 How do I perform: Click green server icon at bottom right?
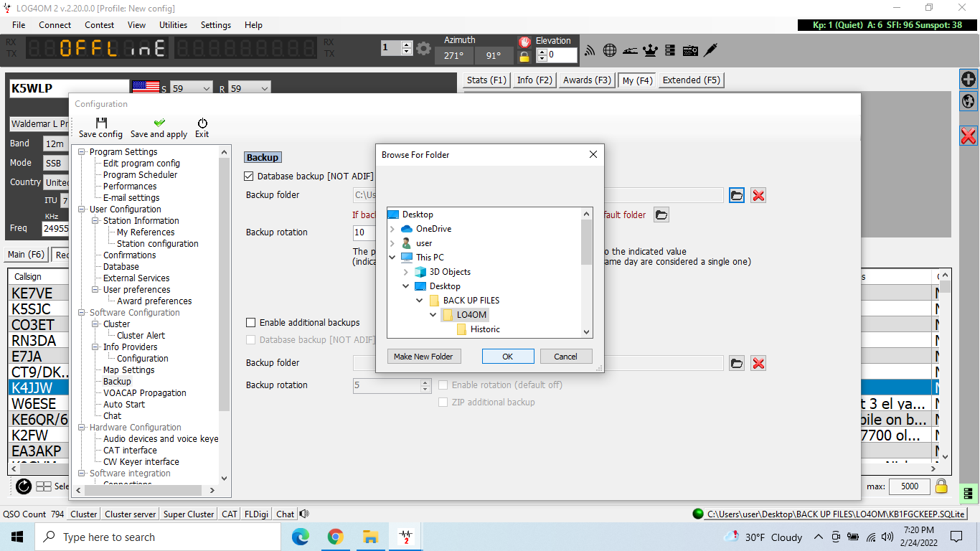(x=968, y=494)
